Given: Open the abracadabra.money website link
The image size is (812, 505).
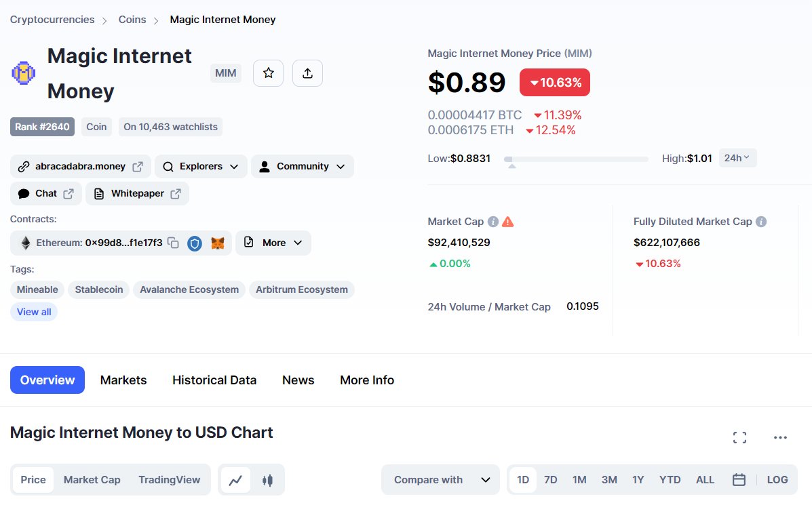Looking at the screenshot, I should 81,167.
